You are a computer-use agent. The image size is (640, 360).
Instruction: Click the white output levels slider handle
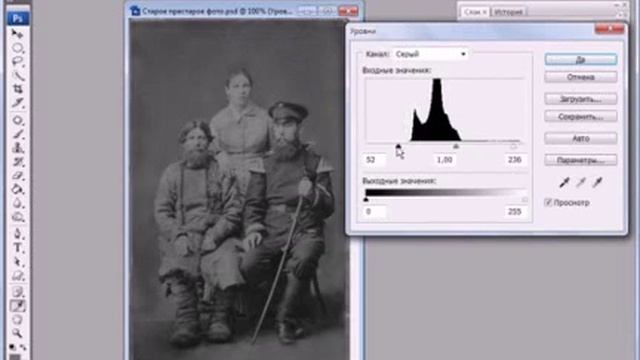tap(524, 199)
